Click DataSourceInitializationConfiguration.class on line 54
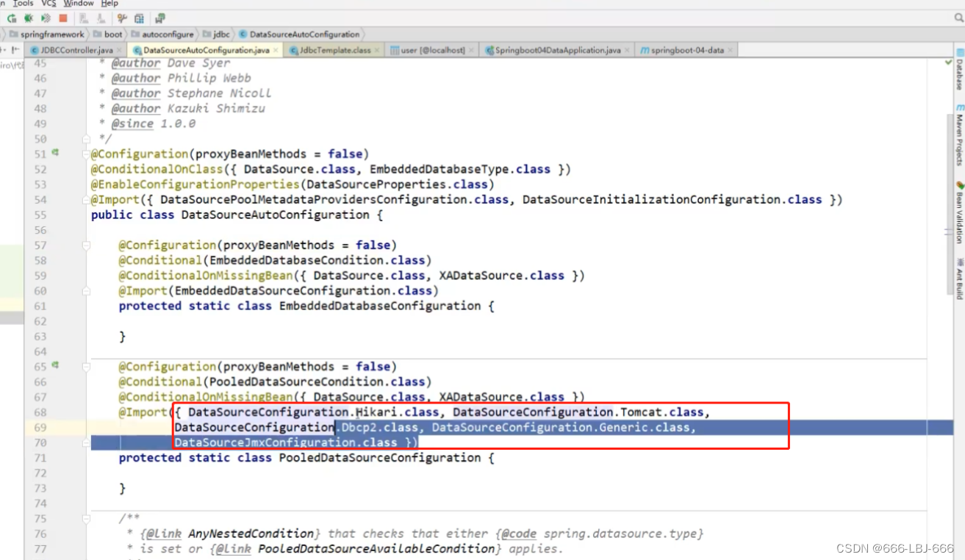965x560 pixels. (x=672, y=199)
